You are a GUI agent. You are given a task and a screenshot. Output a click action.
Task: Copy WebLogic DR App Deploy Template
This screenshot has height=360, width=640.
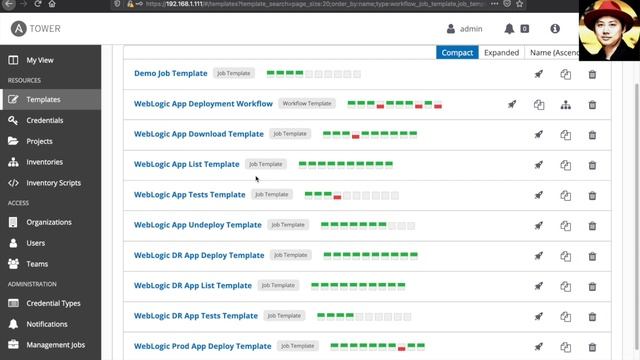click(x=565, y=256)
